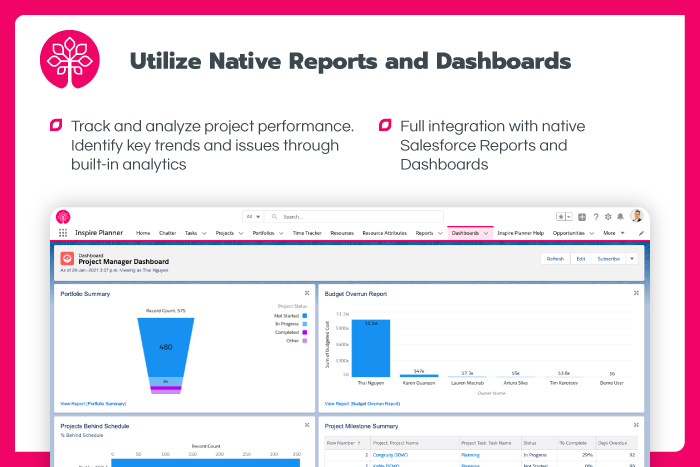Click the Thai Nguyen budget bar
Viewport: 700px width, 467px height.
[x=371, y=348]
